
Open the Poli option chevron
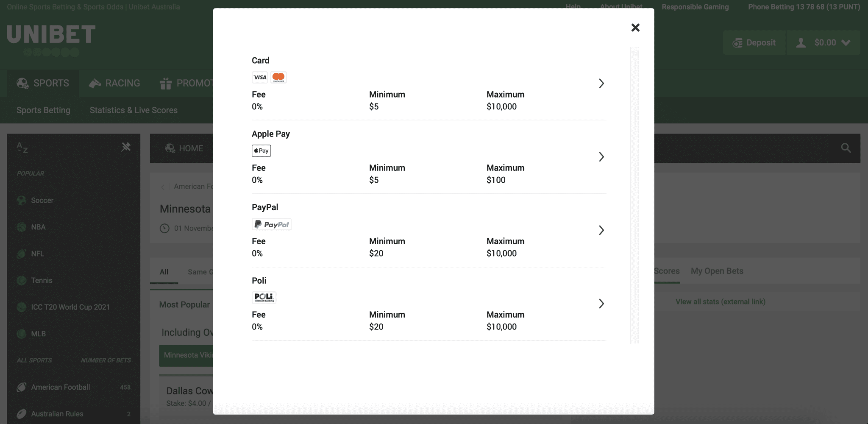click(x=601, y=304)
